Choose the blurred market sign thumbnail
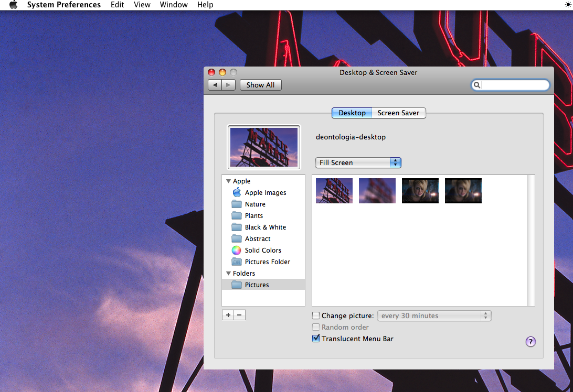This screenshot has width=573, height=392. (377, 191)
